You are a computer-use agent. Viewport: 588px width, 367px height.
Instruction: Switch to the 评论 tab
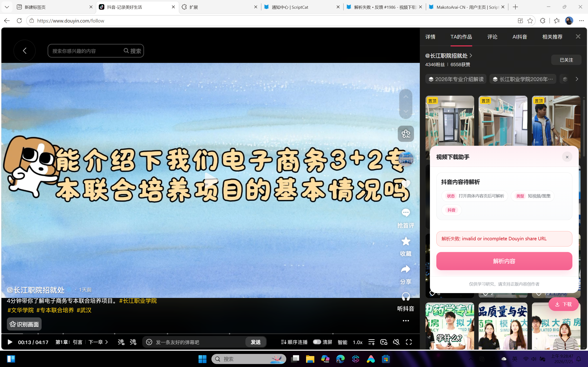pyautogui.click(x=492, y=37)
